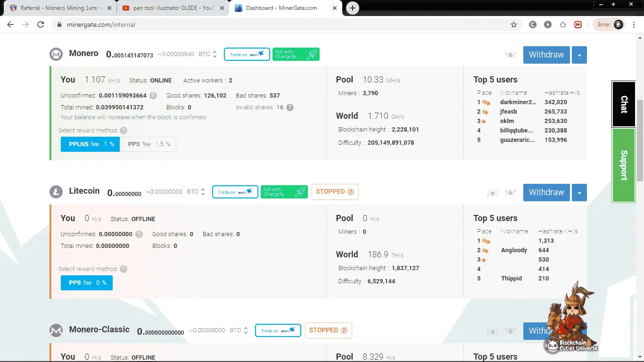Click the Litecoin coin logo icon
Screen dimensions: 644x362
click(x=56, y=192)
